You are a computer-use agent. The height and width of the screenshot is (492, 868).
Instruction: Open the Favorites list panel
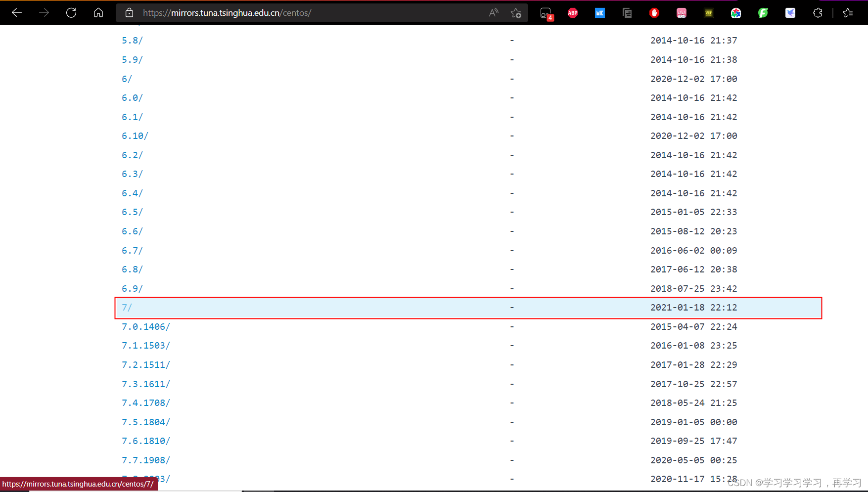(x=848, y=13)
